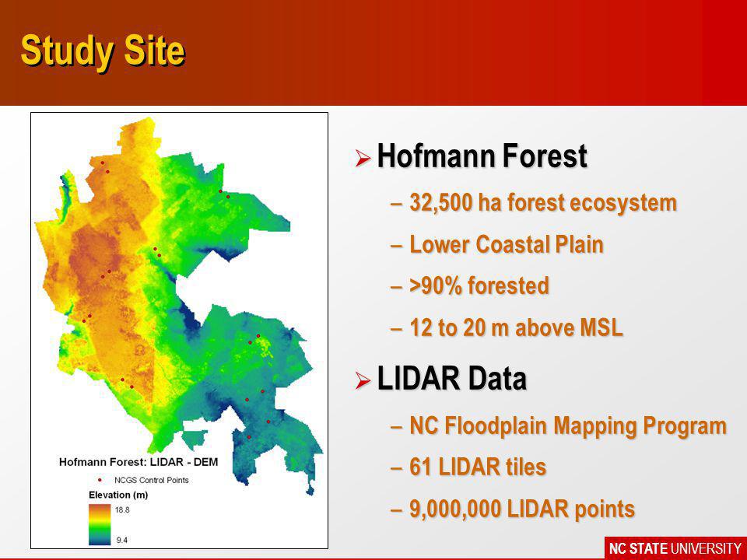
Task: Click 'Hofmann Forest: LIDAR - DEM' map title
Action: click(139, 462)
